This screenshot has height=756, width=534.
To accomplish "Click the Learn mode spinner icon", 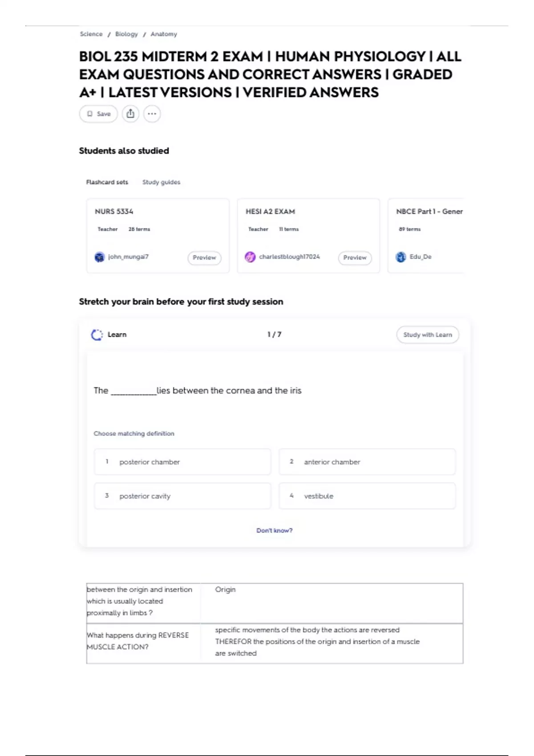I will click(x=97, y=335).
